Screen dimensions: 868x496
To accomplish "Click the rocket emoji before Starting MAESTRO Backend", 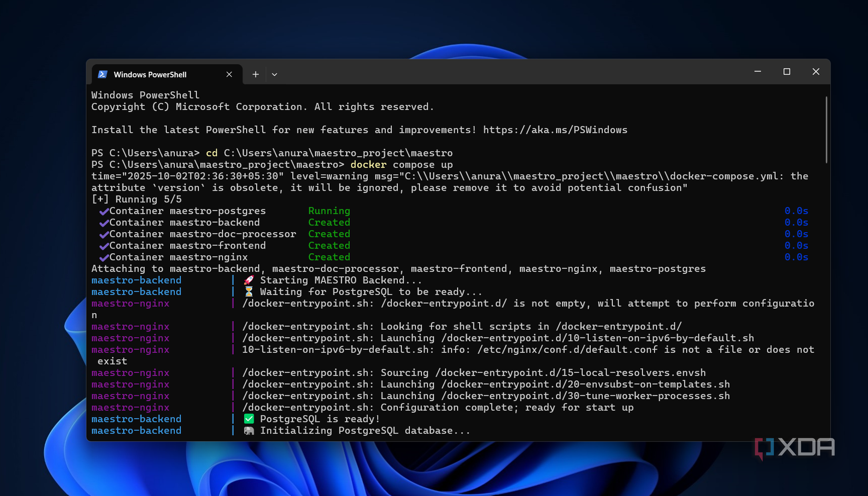I will (x=249, y=280).
